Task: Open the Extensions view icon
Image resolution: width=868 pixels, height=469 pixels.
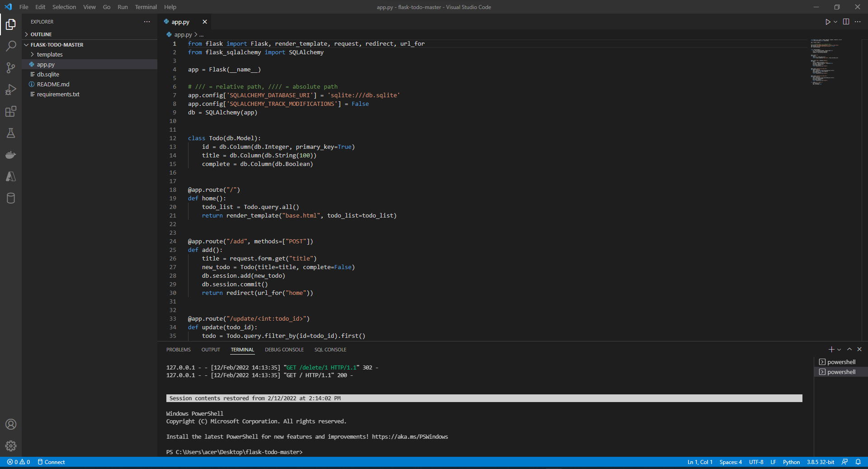Action: [11, 111]
